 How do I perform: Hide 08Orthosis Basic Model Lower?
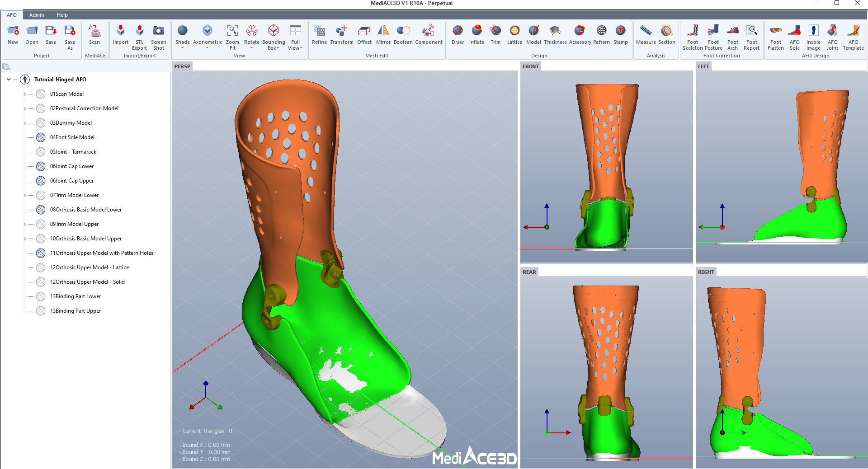coord(41,210)
